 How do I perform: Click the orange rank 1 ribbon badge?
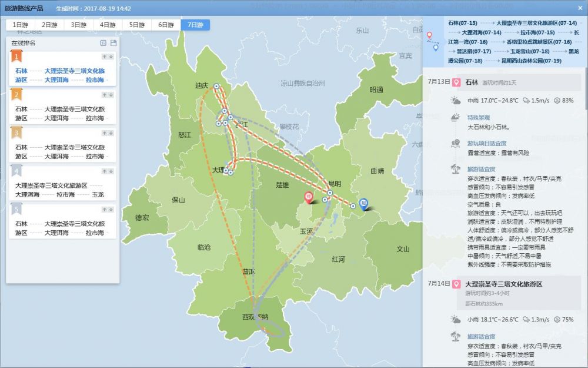click(17, 57)
